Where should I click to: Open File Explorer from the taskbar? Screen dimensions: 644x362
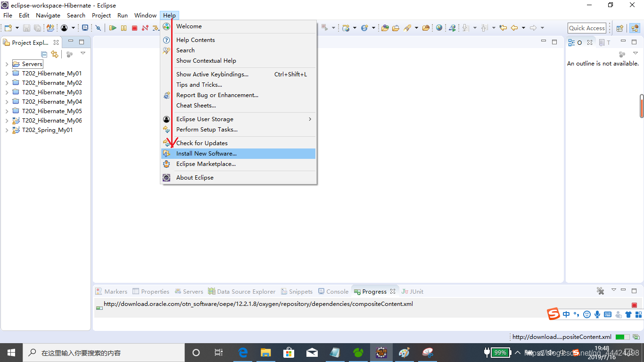point(266,353)
